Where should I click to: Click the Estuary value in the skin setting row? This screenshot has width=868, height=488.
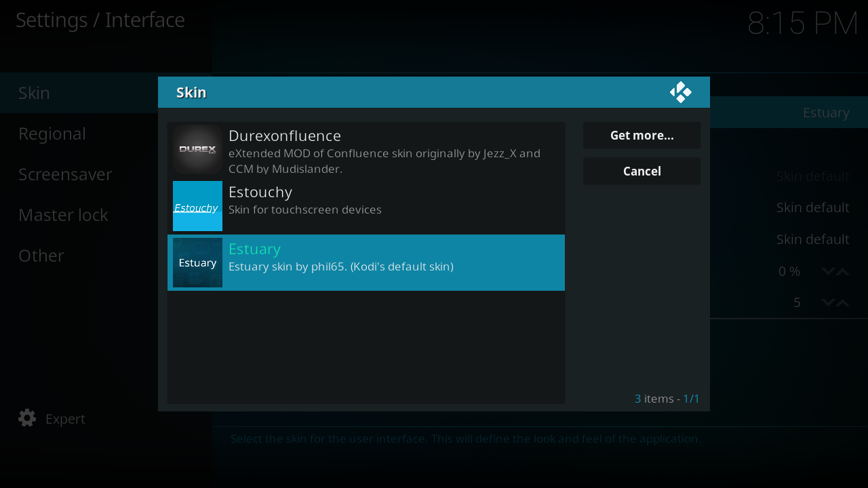(826, 113)
